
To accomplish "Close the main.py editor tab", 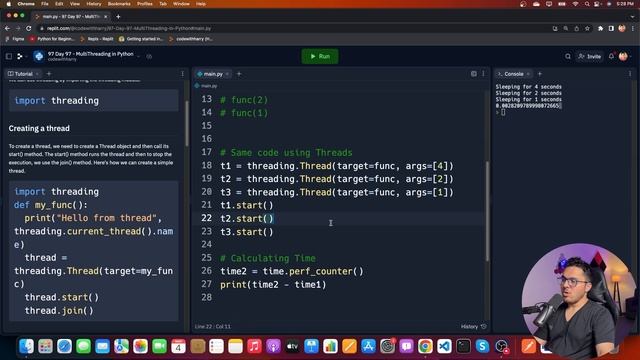I will [227, 74].
